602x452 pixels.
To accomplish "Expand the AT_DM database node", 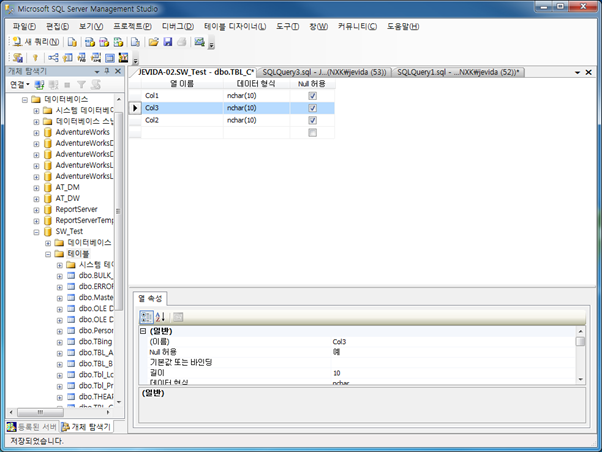I will 36,188.
